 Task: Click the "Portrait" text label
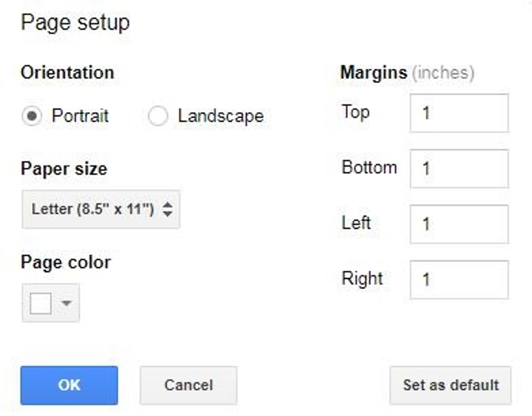(x=80, y=116)
